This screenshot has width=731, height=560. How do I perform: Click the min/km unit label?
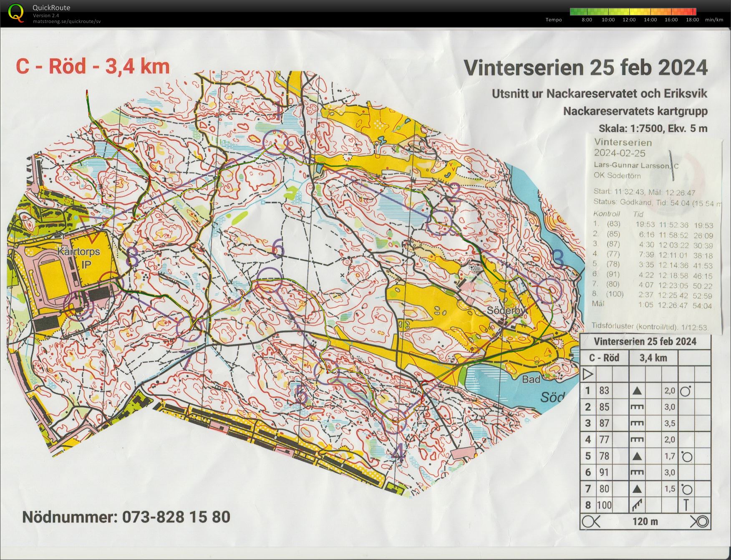pyautogui.click(x=714, y=20)
